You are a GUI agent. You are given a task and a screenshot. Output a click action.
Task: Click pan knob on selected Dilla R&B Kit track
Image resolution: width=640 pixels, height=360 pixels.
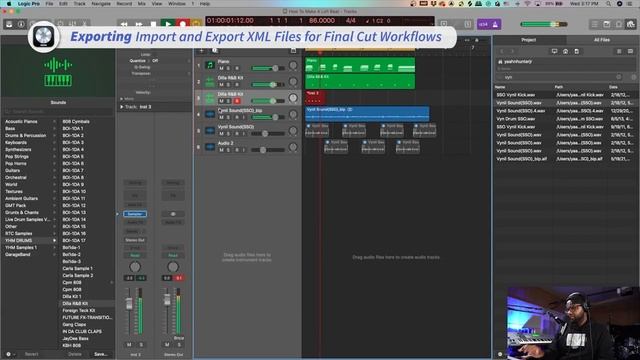point(293,98)
